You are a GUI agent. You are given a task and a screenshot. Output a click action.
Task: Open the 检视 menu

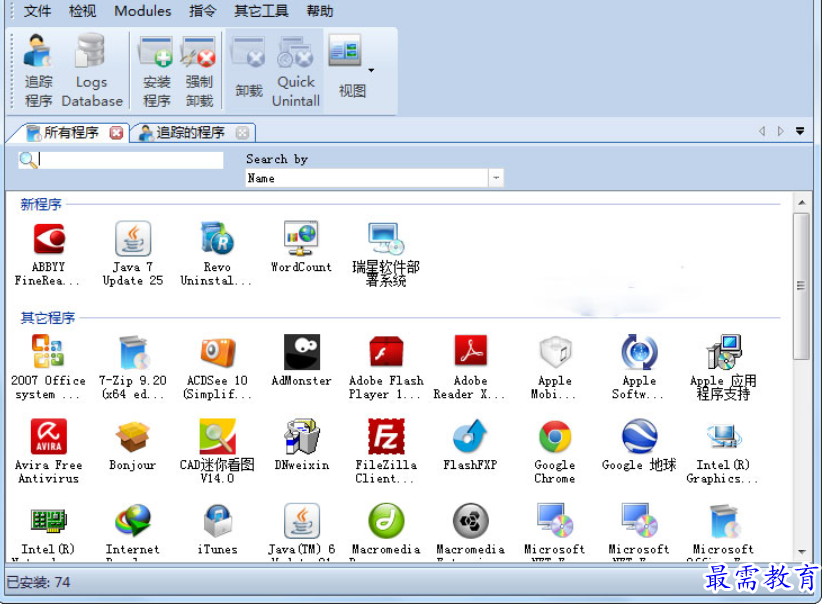click(x=82, y=11)
